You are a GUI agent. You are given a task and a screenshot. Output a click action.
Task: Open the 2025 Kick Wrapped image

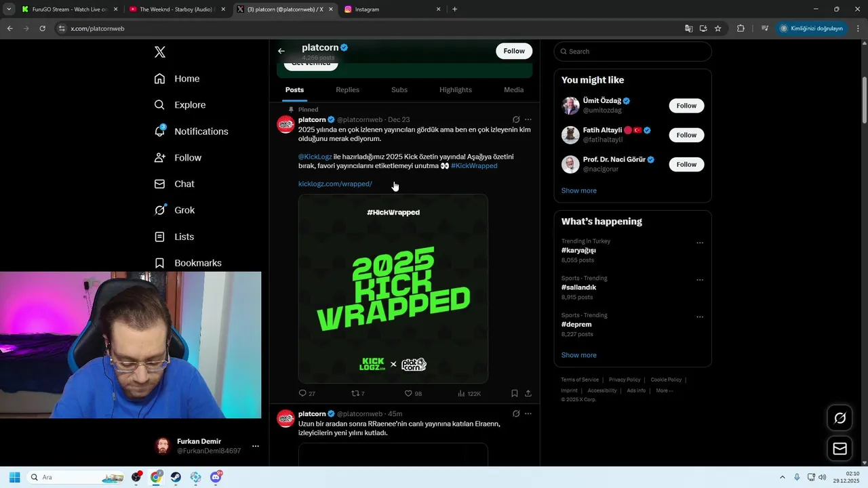pos(393,289)
